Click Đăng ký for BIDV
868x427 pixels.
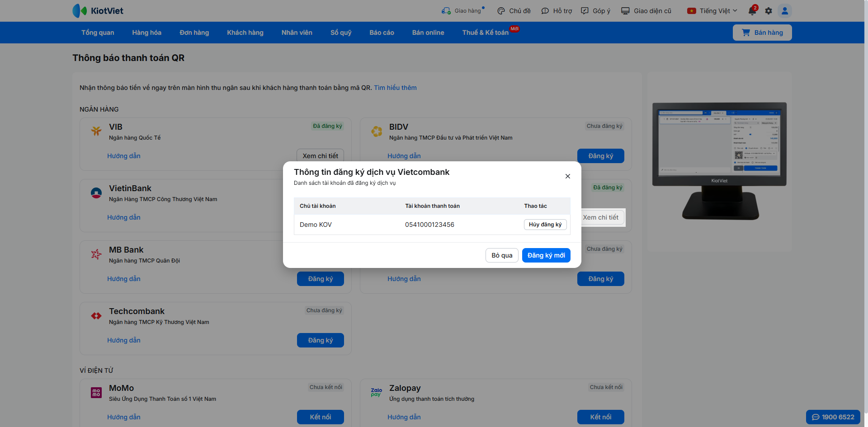click(x=601, y=156)
